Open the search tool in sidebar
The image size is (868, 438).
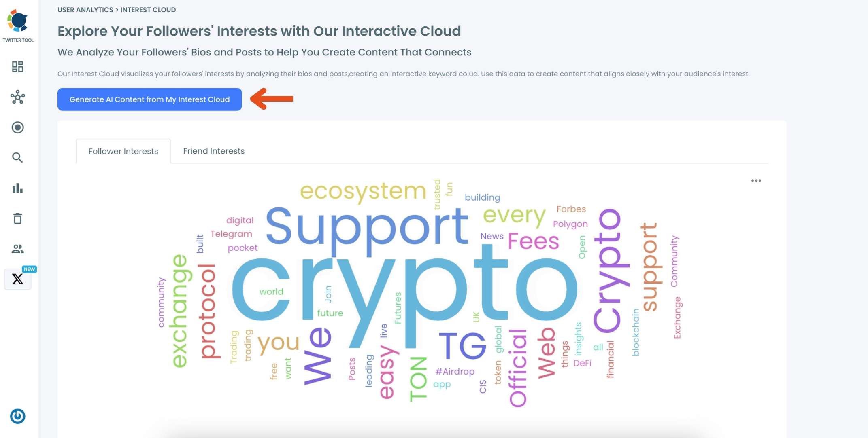click(17, 158)
